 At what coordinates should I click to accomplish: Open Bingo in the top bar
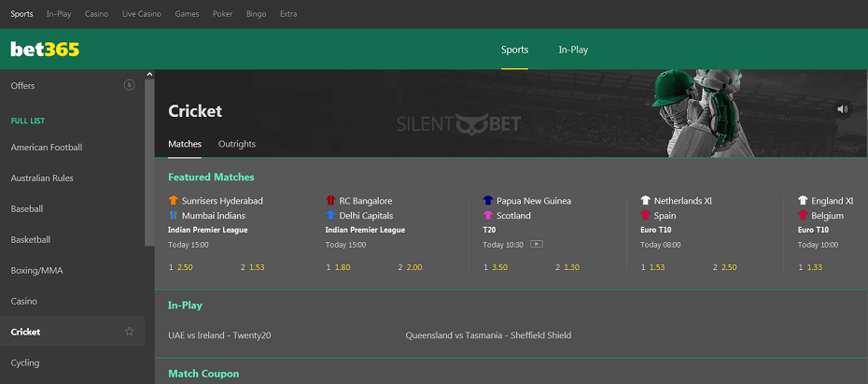click(x=257, y=14)
